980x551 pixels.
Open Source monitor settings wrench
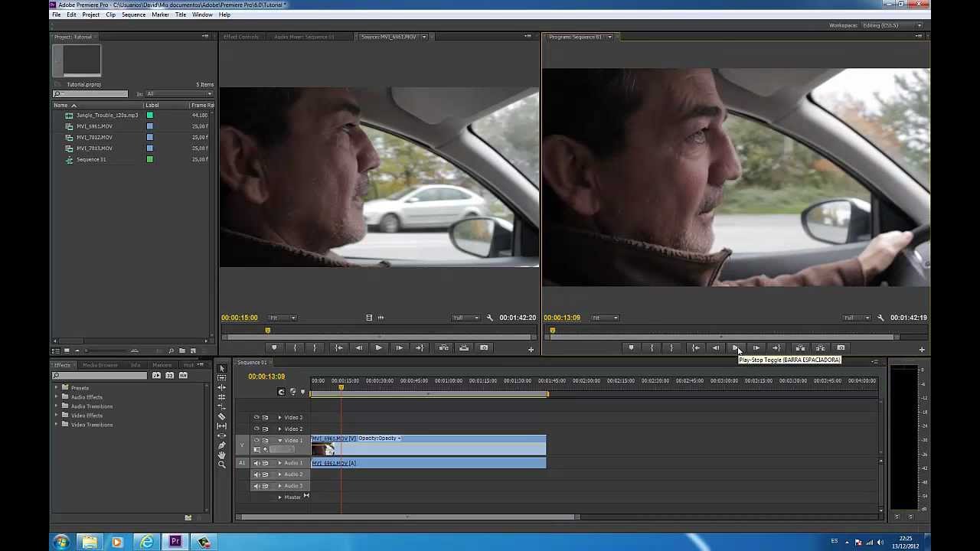[490, 318]
